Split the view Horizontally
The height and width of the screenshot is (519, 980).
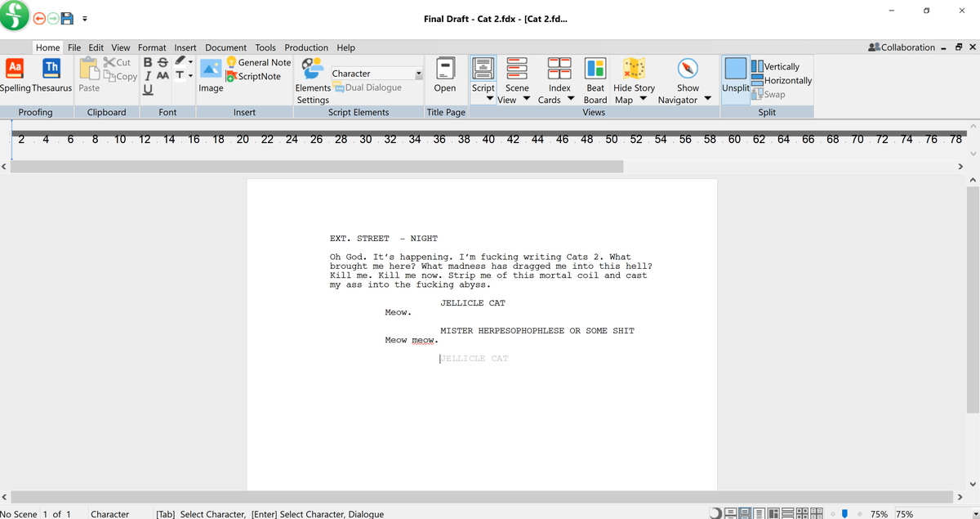pos(781,80)
